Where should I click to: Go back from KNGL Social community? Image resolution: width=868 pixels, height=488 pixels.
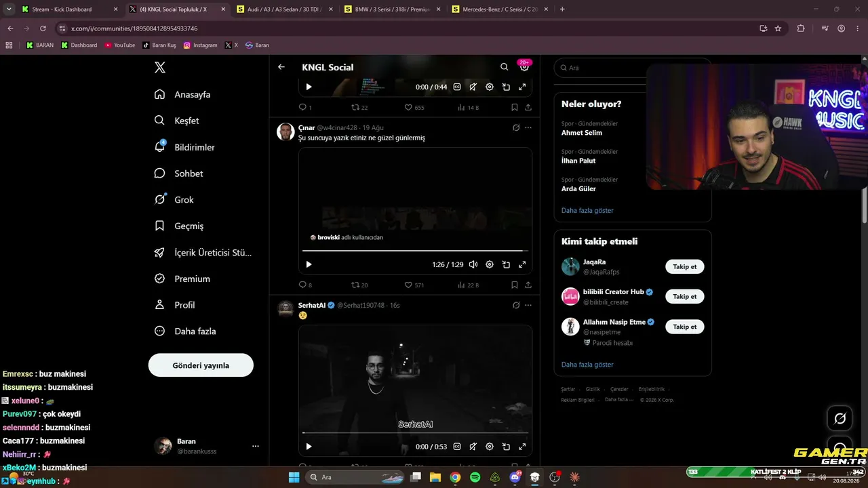281,67
